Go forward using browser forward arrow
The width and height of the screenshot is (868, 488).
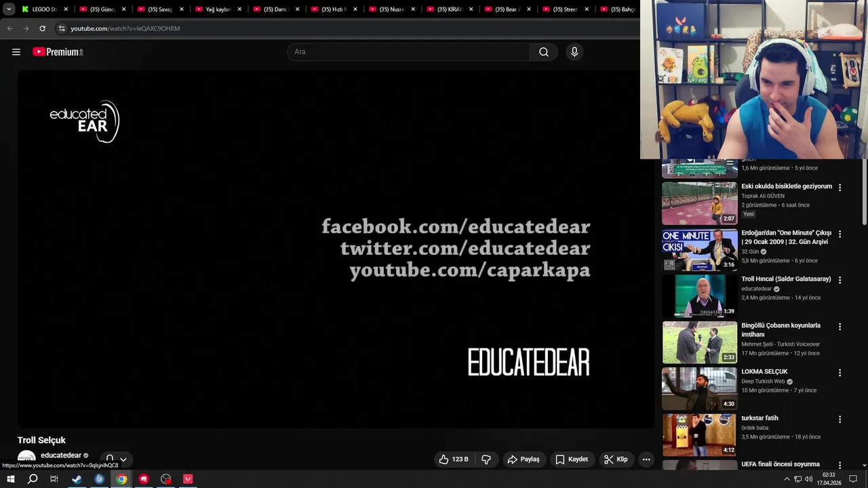tap(26, 28)
